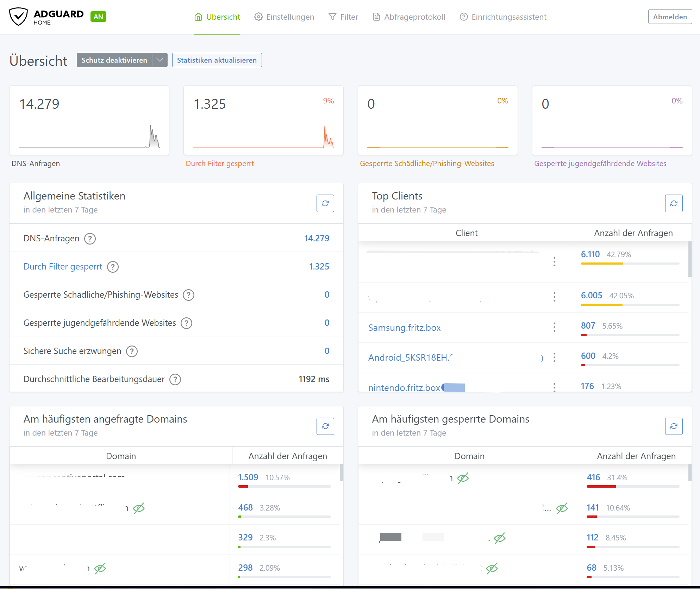The width and height of the screenshot is (700, 589).
Task: Click the 1.509 request count
Action: pos(248,477)
